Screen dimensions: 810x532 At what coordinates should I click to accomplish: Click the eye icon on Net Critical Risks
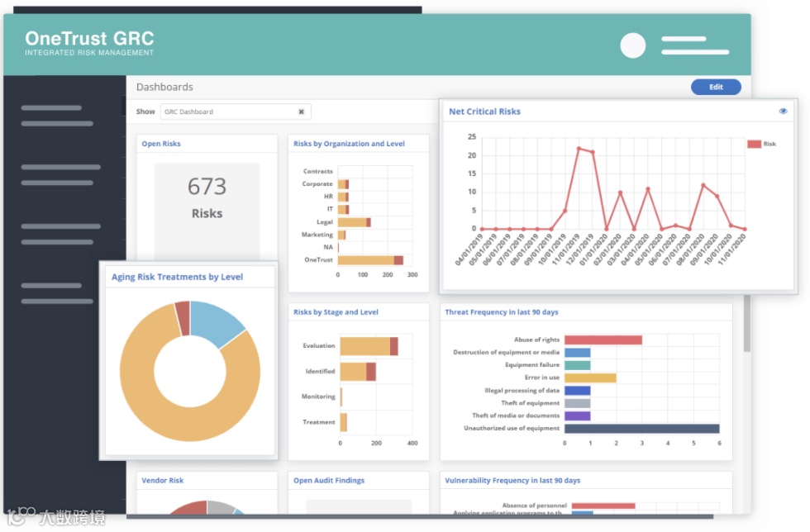click(x=784, y=111)
